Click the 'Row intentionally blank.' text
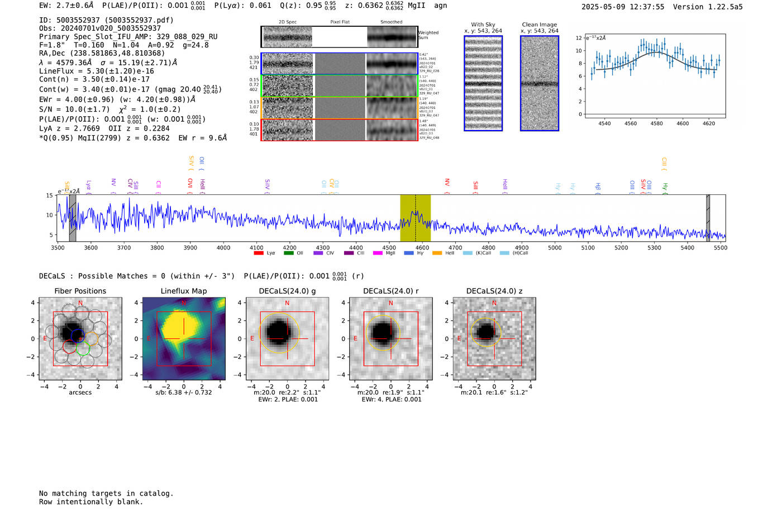Image resolution: width=782 pixels, height=532 pixels. click(91, 502)
